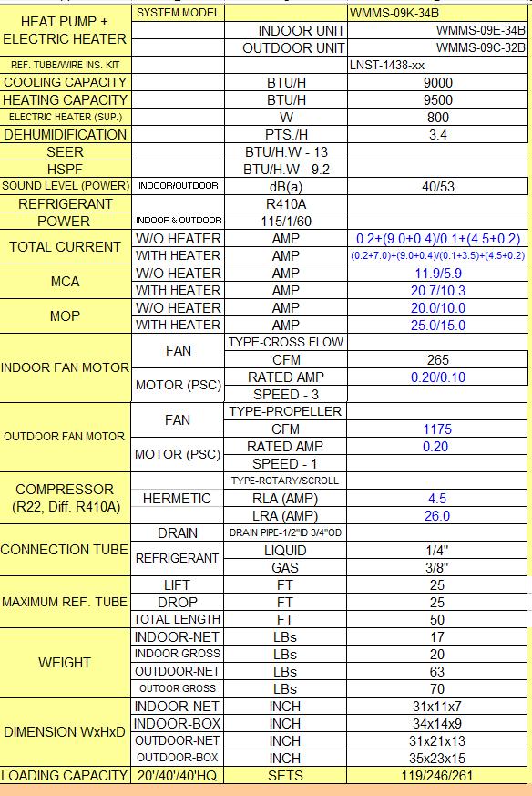The width and height of the screenshot is (532, 796).
Task: Select the total length 50 FT value
Action: pos(437,619)
